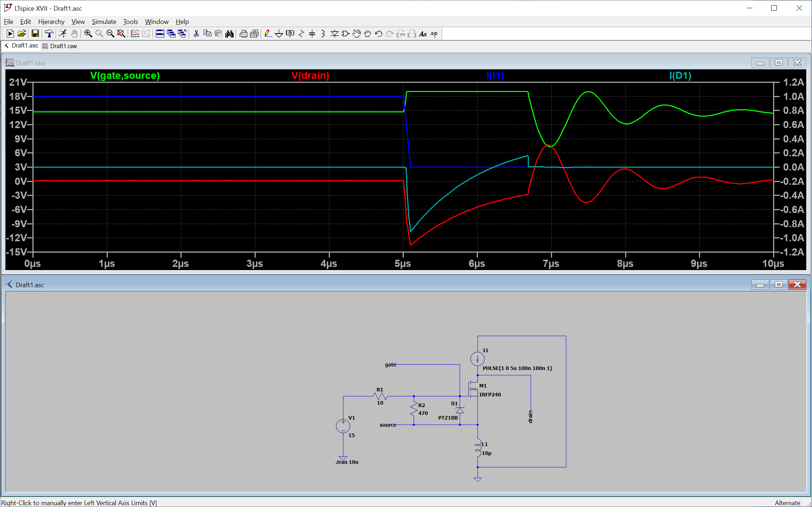The height and width of the screenshot is (507, 812).
Task: Click the M1 IRFP240 MOSFET symbol
Action: [473, 390]
